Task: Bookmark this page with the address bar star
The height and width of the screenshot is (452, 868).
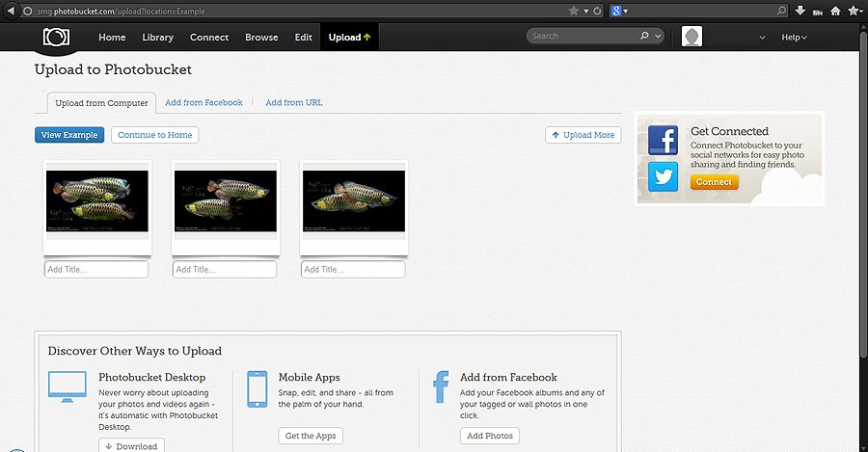Action: tap(574, 11)
